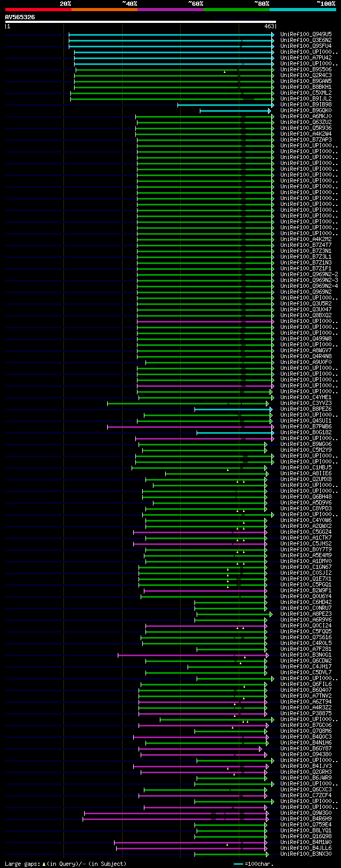Screen dimensions: 341x868
Task: Click the purple ~60% identity legend segment
Action: point(170,10)
